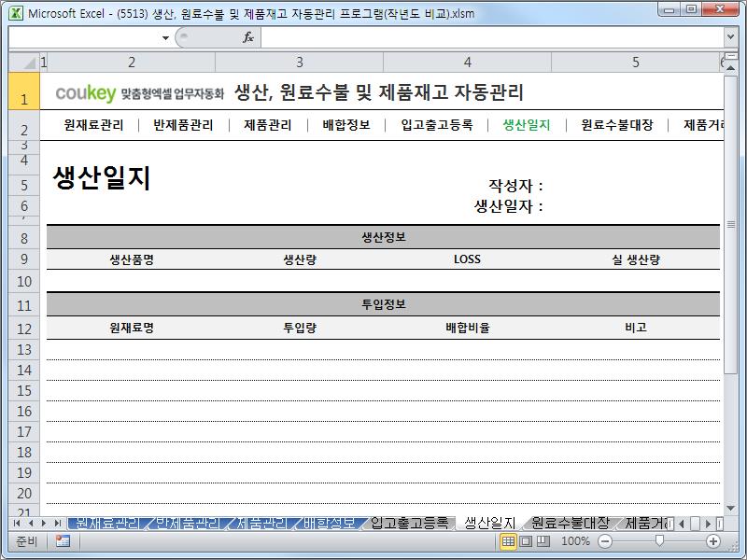Click vertical scrollbar down arrow
The height and width of the screenshot is (560, 747).
731,509
